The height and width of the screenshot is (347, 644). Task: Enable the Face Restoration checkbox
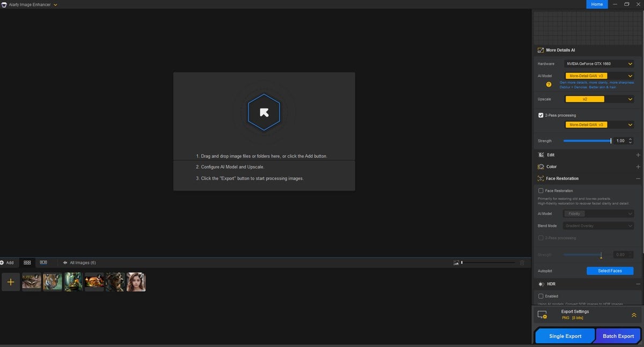541,190
